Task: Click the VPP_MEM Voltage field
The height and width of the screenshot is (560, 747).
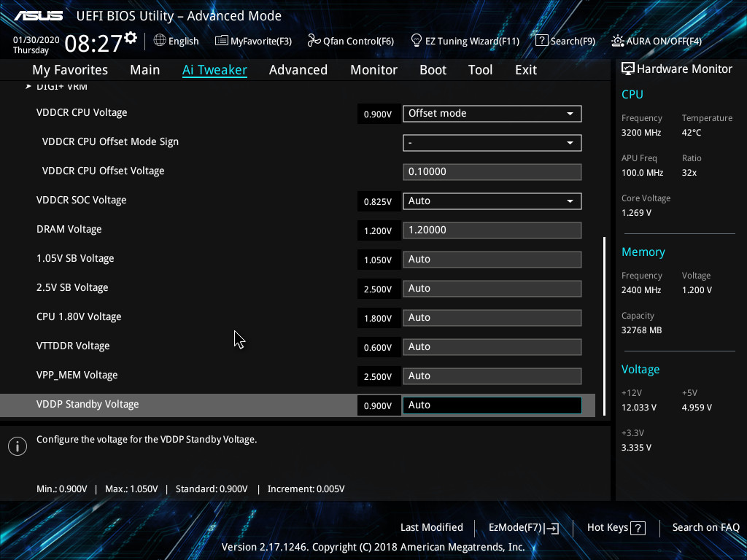Action: (x=492, y=376)
